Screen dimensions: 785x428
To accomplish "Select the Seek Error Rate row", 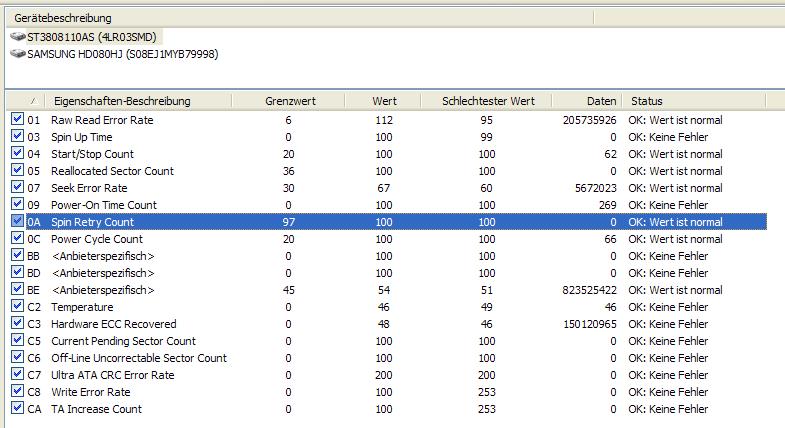I will (388, 188).
